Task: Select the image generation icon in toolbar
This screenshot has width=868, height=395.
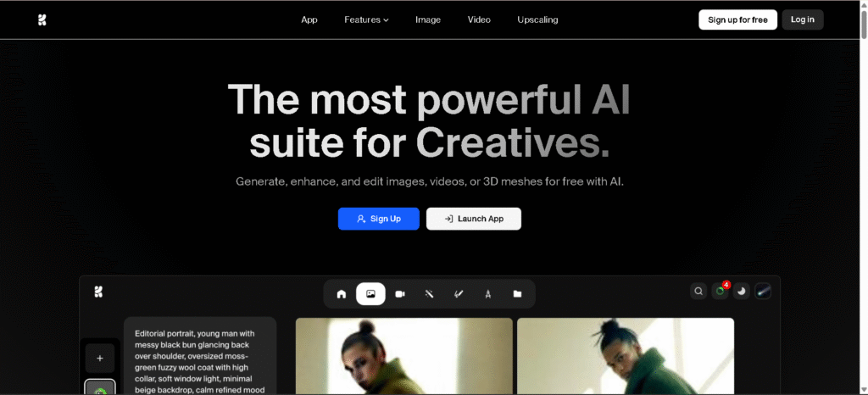Action: 370,294
